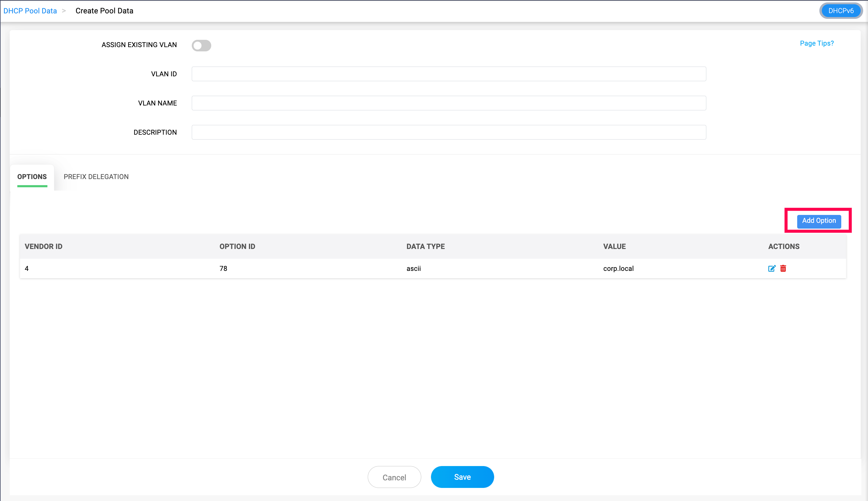Click the Actions column header

(x=784, y=246)
